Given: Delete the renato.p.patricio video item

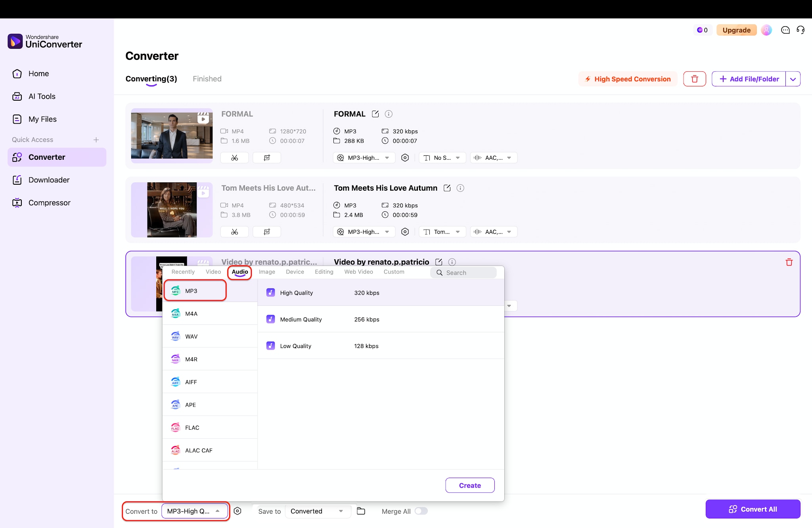Looking at the screenshot, I should 789,262.
